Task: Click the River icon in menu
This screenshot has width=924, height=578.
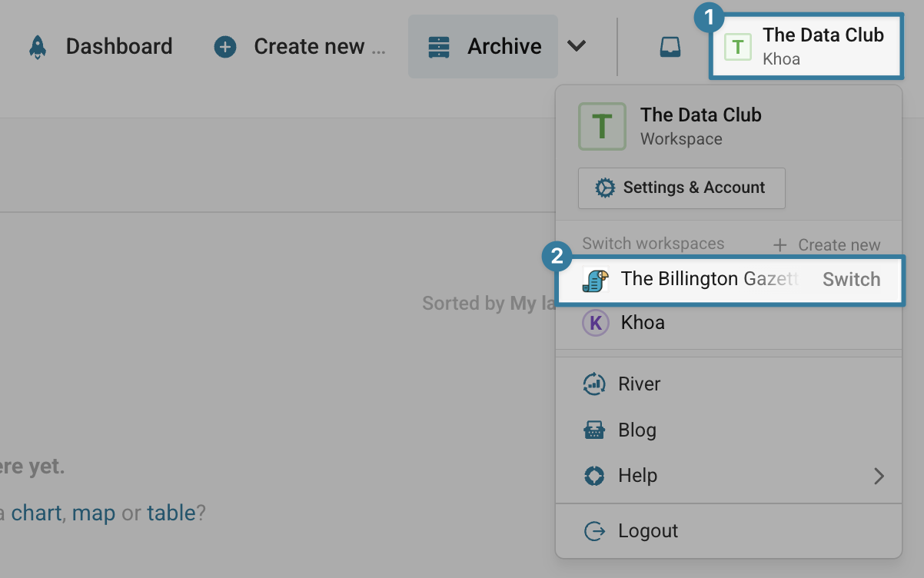Action: pyautogui.click(x=595, y=384)
